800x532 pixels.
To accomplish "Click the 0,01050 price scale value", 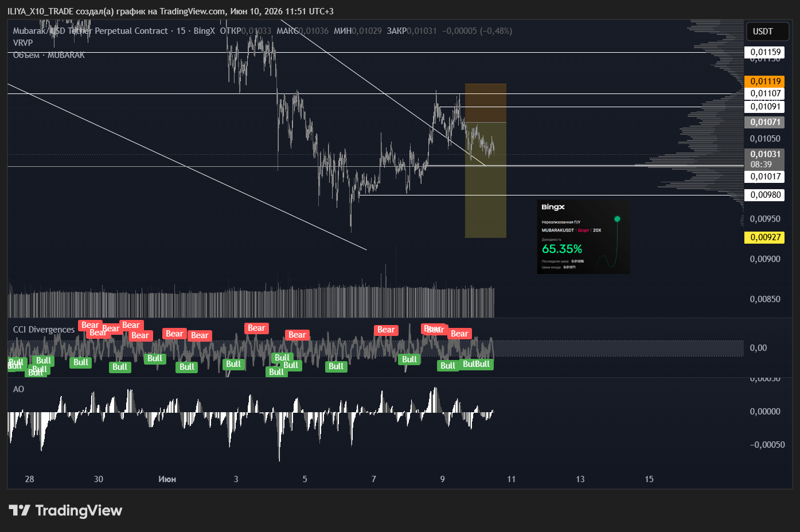I will 765,139.
